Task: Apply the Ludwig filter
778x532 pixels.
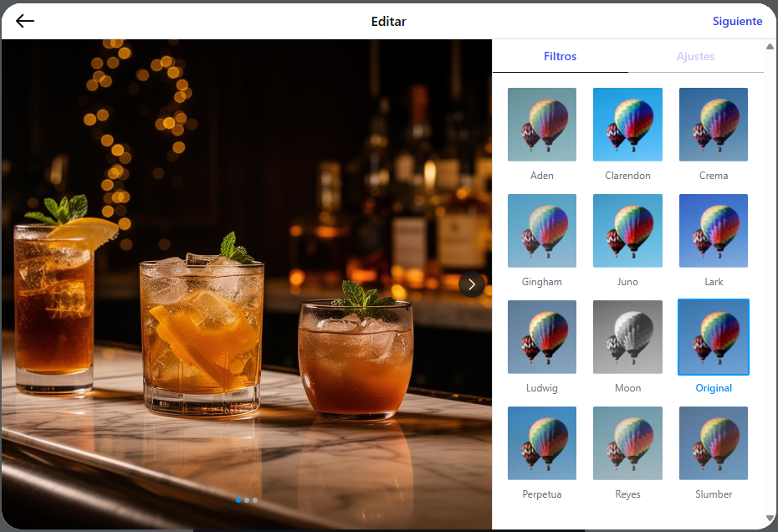Action: tap(541, 336)
